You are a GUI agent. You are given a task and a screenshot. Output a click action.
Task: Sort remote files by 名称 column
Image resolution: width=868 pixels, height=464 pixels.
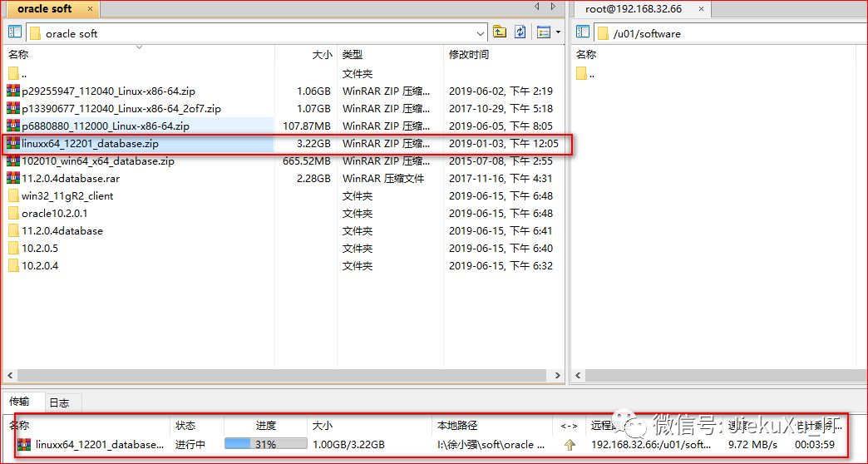pyautogui.click(x=585, y=54)
